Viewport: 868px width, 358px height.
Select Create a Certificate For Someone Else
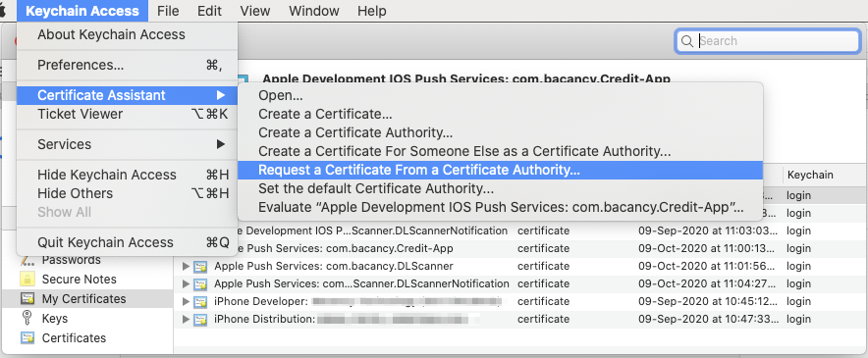click(x=501, y=151)
